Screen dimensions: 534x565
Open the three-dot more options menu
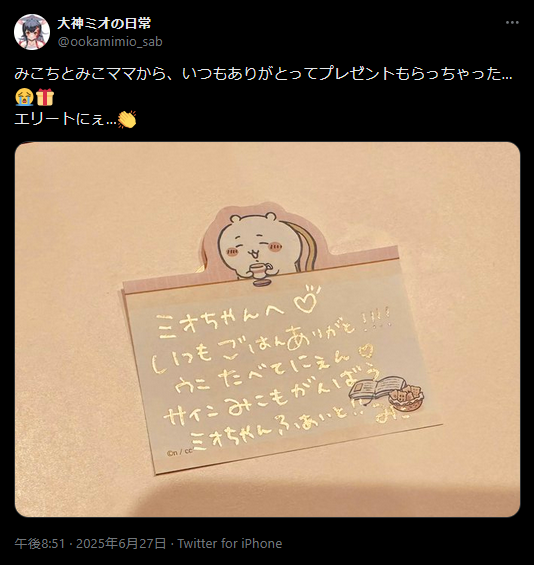512,22
